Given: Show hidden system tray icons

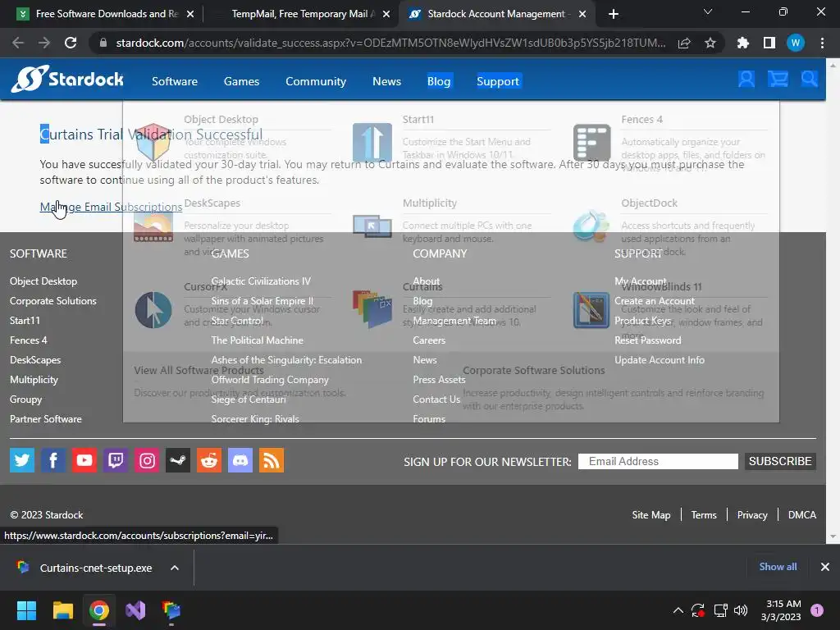Looking at the screenshot, I should pyautogui.click(x=678, y=610).
